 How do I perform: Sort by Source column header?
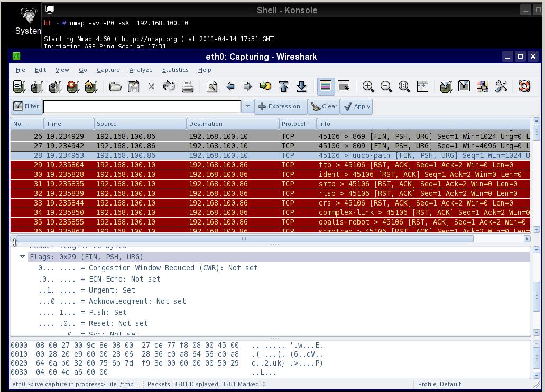click(x=140, y=124)
